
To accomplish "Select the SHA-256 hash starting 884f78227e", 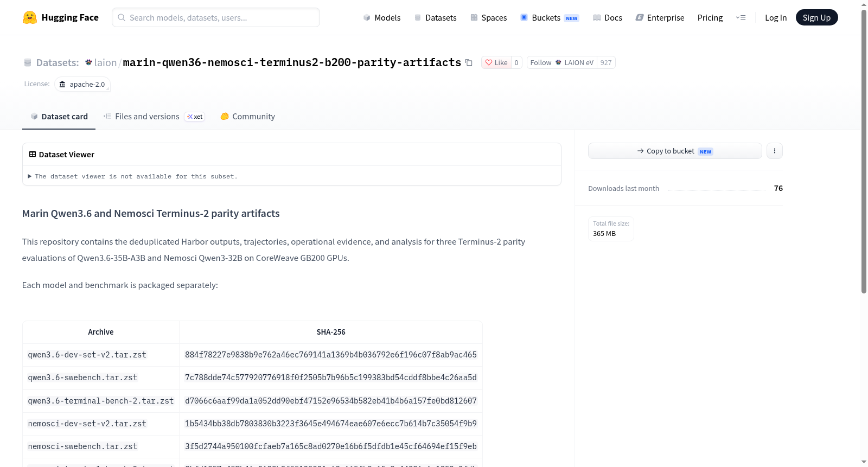I will click(331, 355).
